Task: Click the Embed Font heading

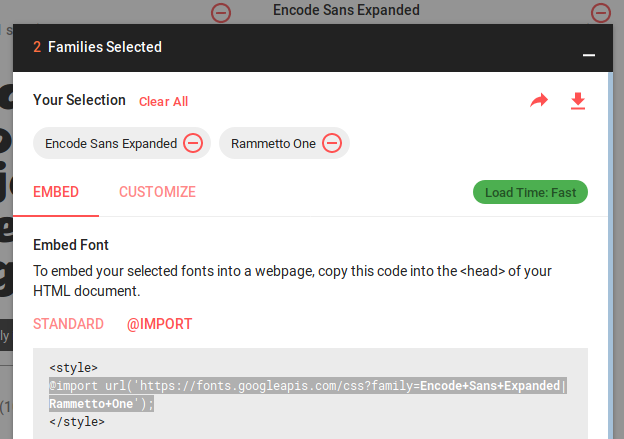Action: (x=71, y=245)
